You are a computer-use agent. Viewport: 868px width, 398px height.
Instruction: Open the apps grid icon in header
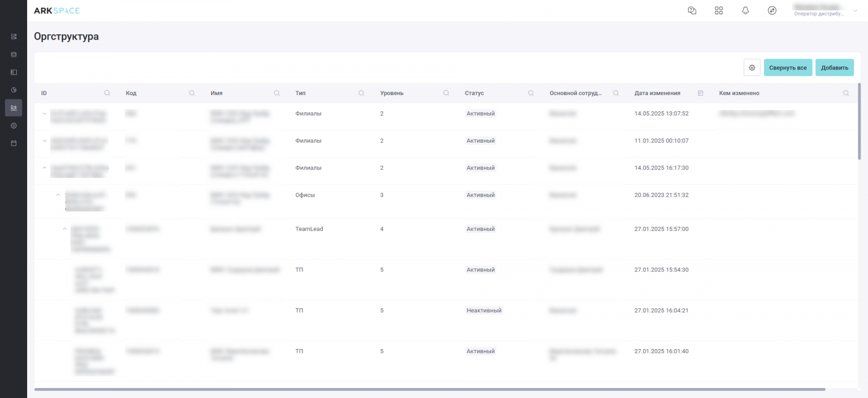[x=719, y=10]
